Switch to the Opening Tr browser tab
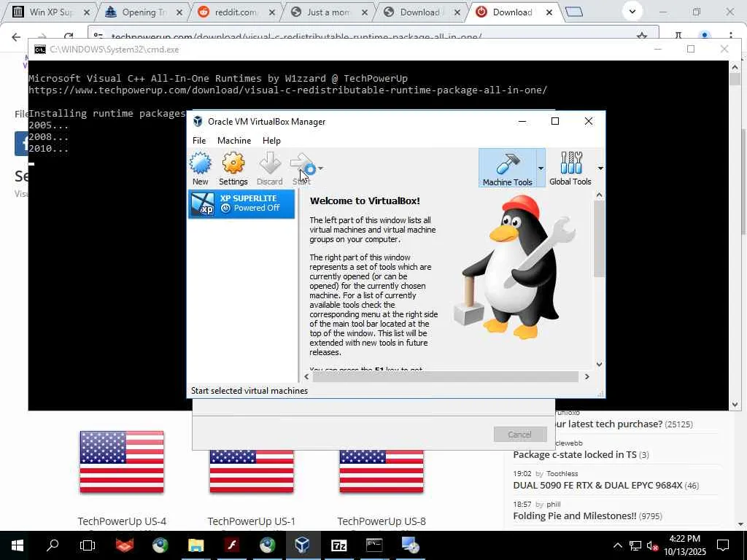747x560 pixels. [144, 12]
